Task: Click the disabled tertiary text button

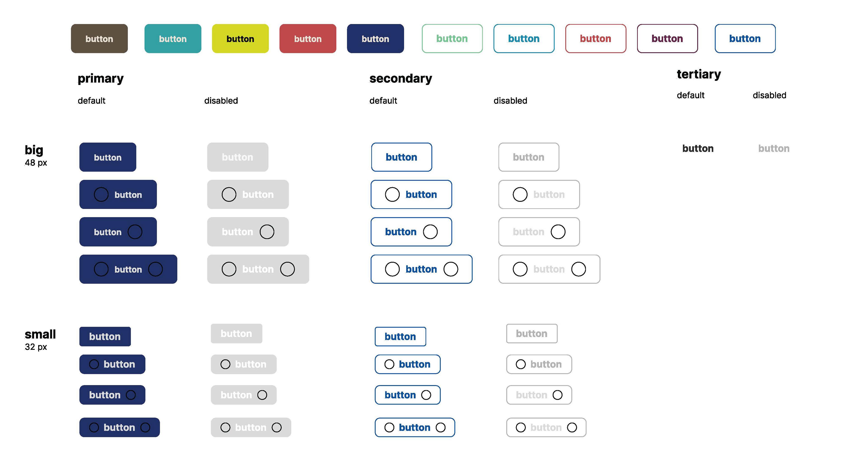Action: pos(774,149)
